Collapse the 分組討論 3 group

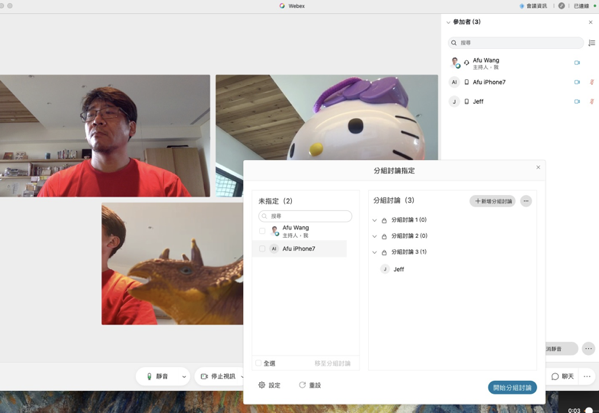click(x=374, y=252)
